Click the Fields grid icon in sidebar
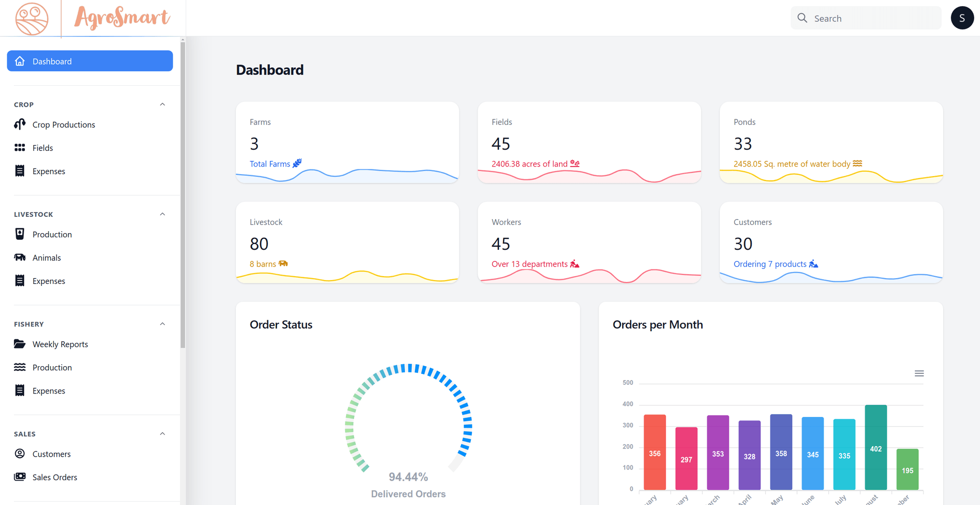The width and height of the screenshot is (980, 505). (20, 148)
